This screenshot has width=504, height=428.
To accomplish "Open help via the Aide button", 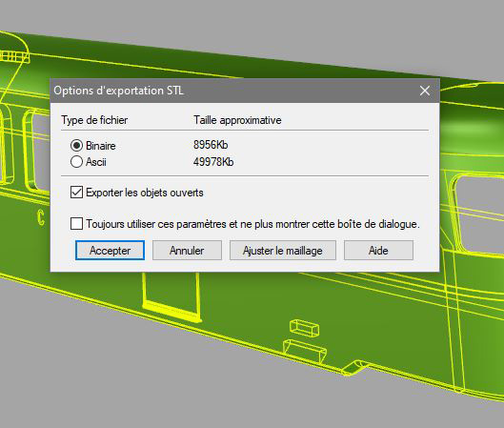I will [378, 250].
